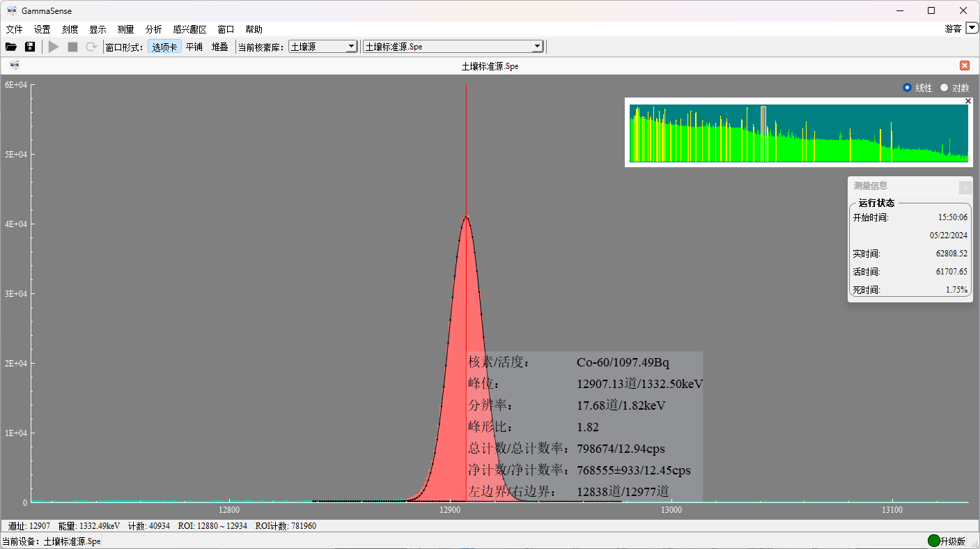
Task: Click status bar 能量: 1332.49keV entry
Action: (x=89, y=526)
